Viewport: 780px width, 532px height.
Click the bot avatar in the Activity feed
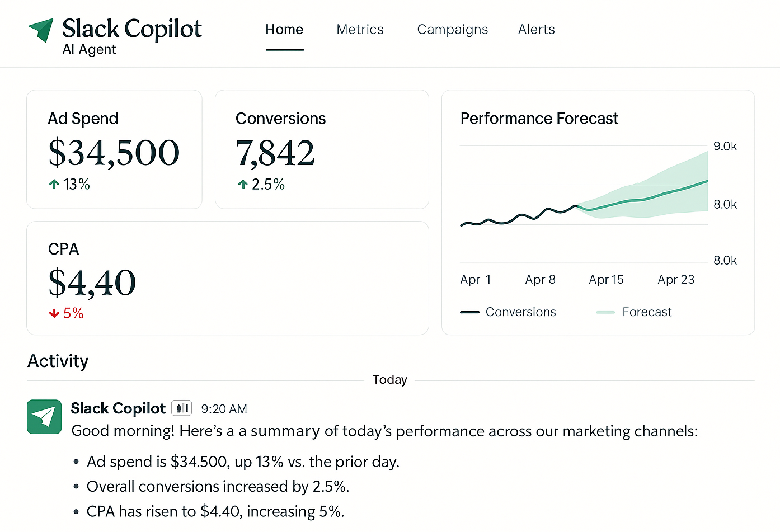point(44,417)
